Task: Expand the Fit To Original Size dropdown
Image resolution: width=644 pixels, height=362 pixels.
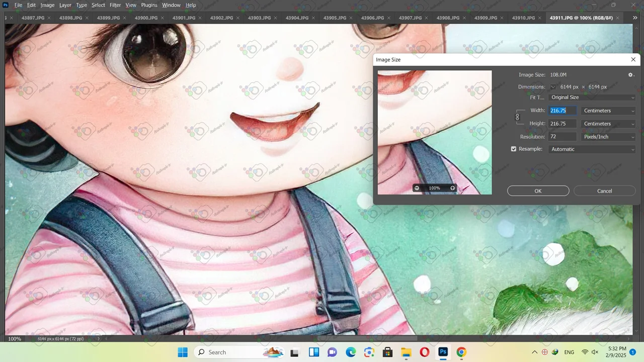Action: point(592,98)
